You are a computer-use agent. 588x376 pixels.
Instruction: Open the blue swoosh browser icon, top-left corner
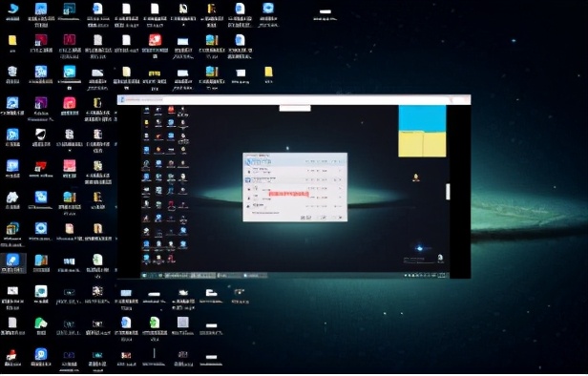tap(12, 9)
